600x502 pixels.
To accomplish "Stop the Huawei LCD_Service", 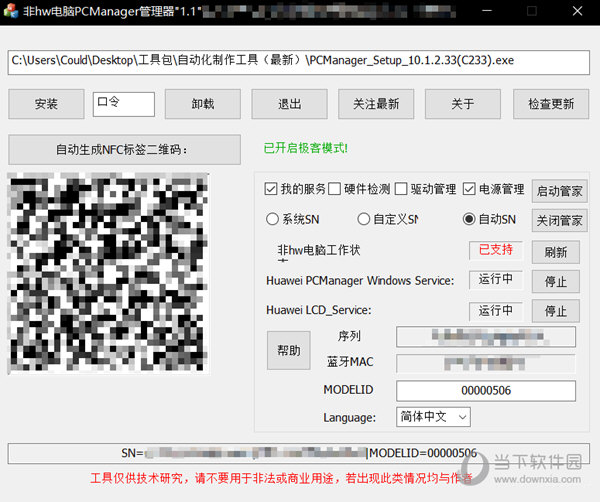I will 556,311.
